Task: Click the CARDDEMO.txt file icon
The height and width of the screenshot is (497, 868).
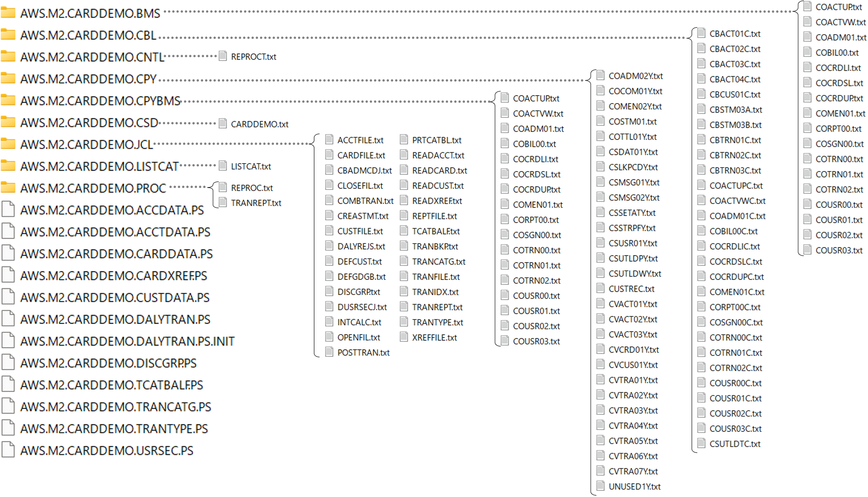Action: pos(223,124)
